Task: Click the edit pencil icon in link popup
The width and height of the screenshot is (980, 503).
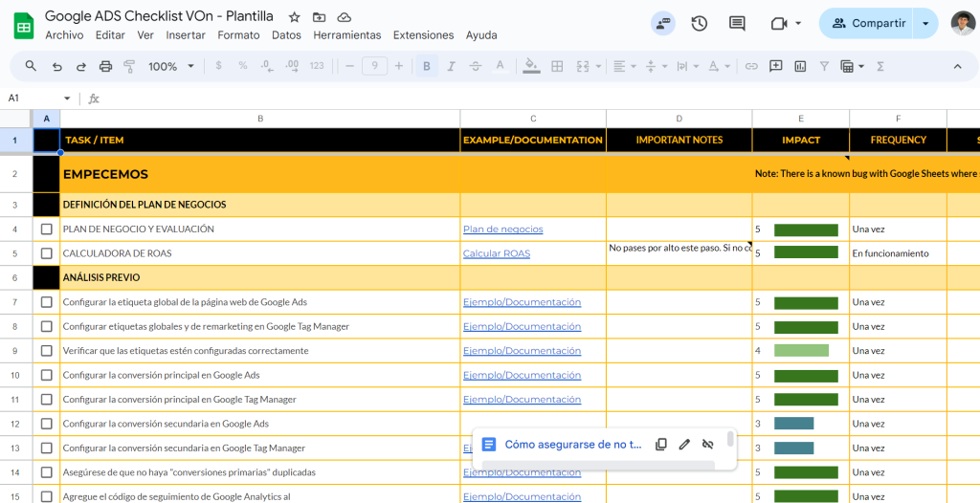Action: click(x=684, y=445)
